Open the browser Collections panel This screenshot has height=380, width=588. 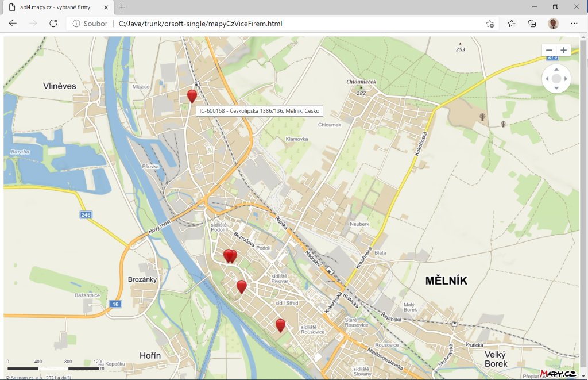[x=532, y=24]
